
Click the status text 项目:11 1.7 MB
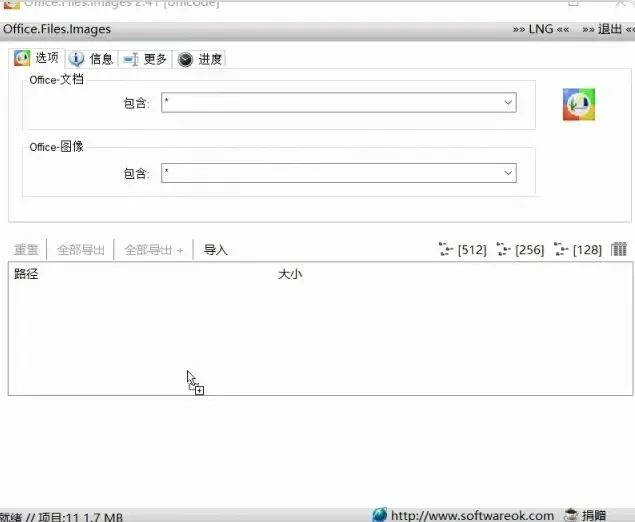point(80,517)
